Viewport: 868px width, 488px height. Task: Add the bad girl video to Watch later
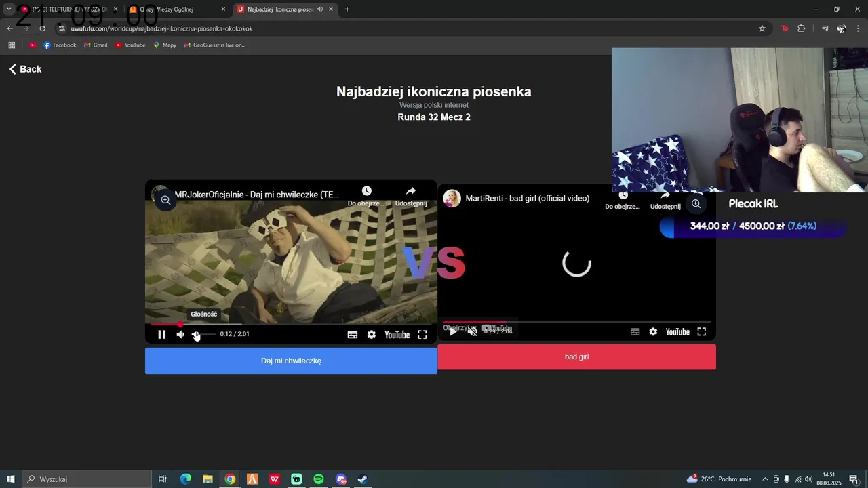coord(623,199)
